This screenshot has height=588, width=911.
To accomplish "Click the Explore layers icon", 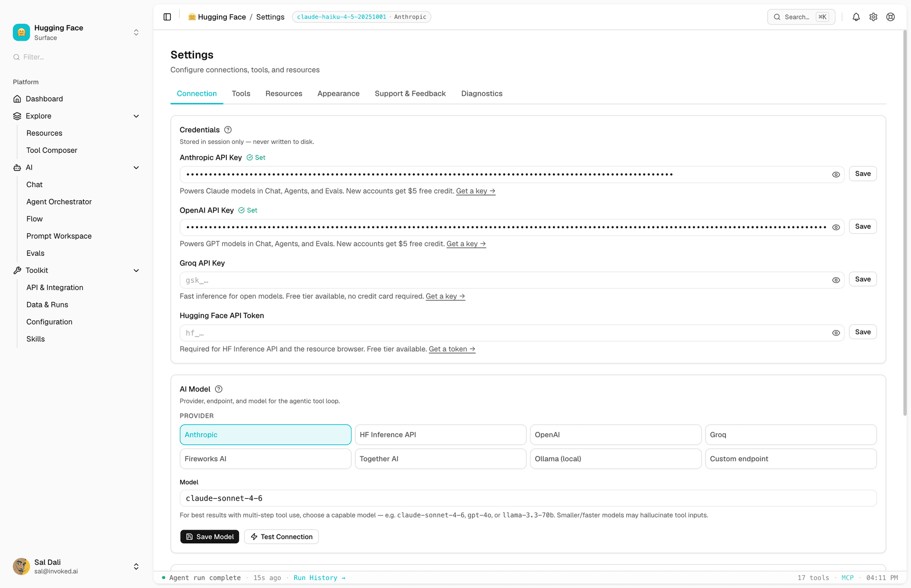I will coord(17,116).
